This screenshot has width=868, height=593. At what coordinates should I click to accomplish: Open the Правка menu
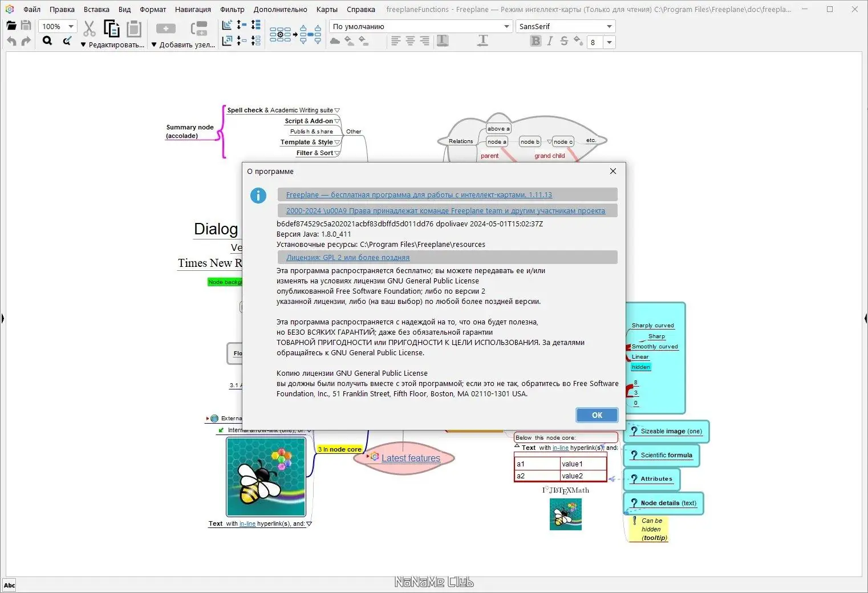point(62,9)
